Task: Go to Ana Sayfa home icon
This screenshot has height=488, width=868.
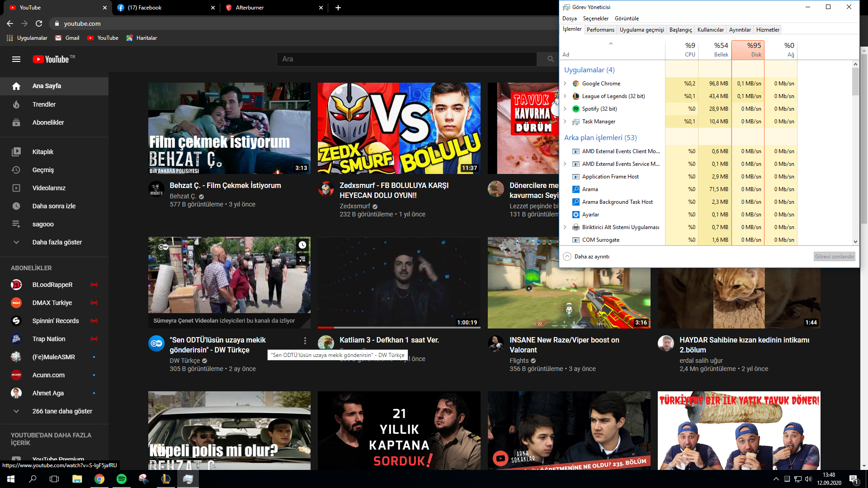Action: 16,86
